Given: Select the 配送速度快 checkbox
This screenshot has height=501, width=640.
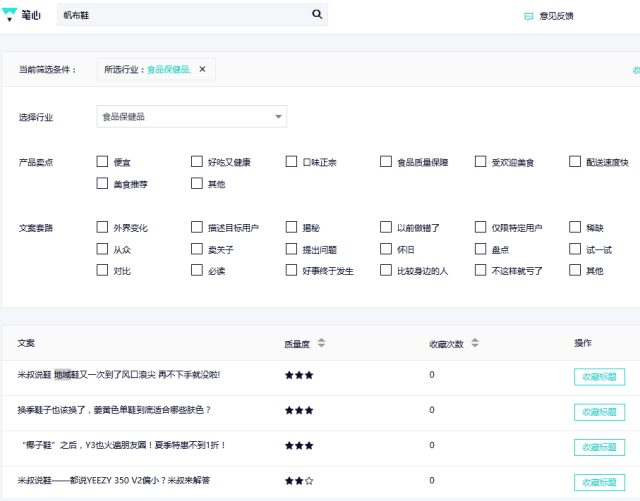Looking at the screenshot, I should (x=575, y=161).
